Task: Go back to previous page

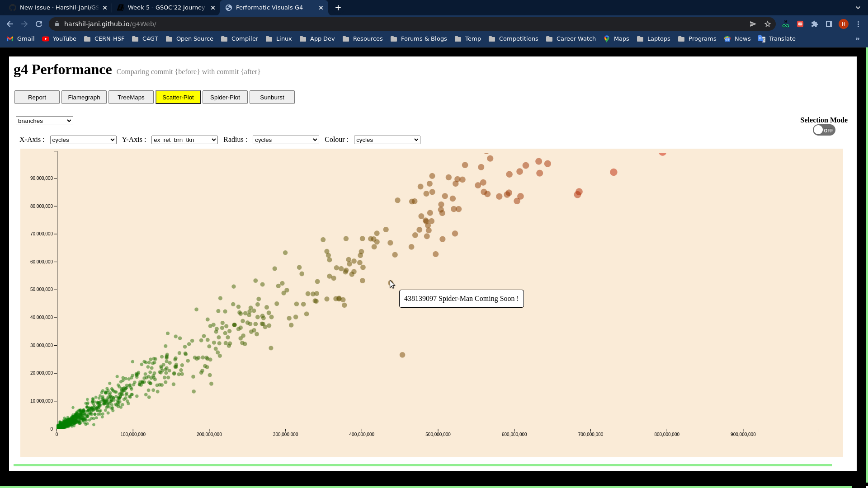Action: tap(10, 24)
